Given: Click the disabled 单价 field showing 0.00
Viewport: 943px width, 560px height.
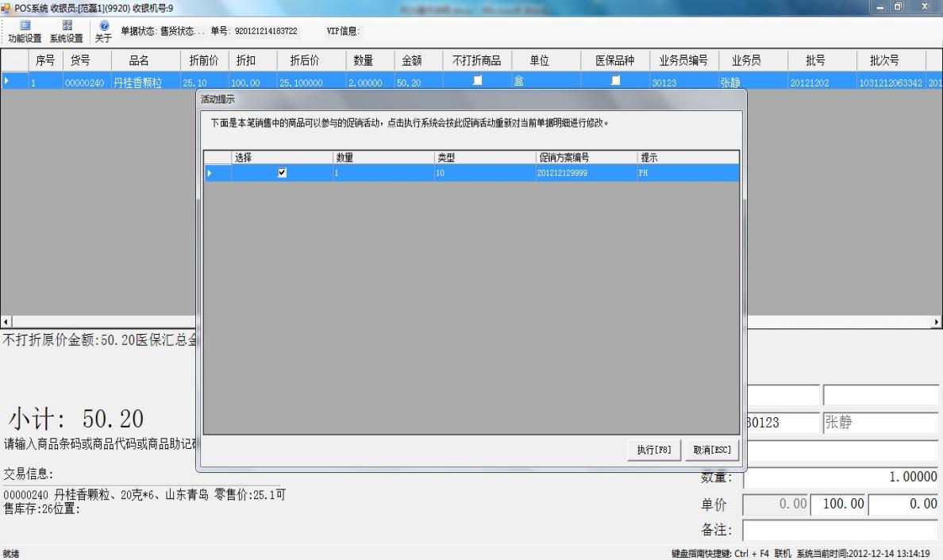Looking at the screenshot, I should (x=776, y=504).
